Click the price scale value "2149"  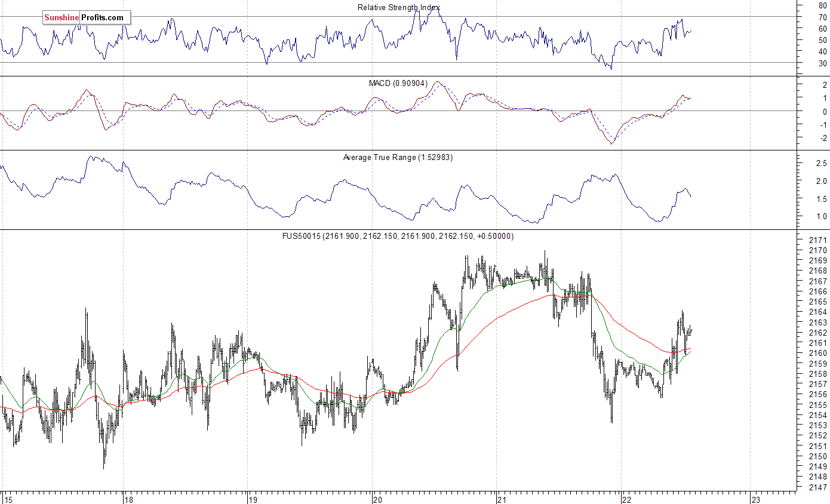point(819,467)
